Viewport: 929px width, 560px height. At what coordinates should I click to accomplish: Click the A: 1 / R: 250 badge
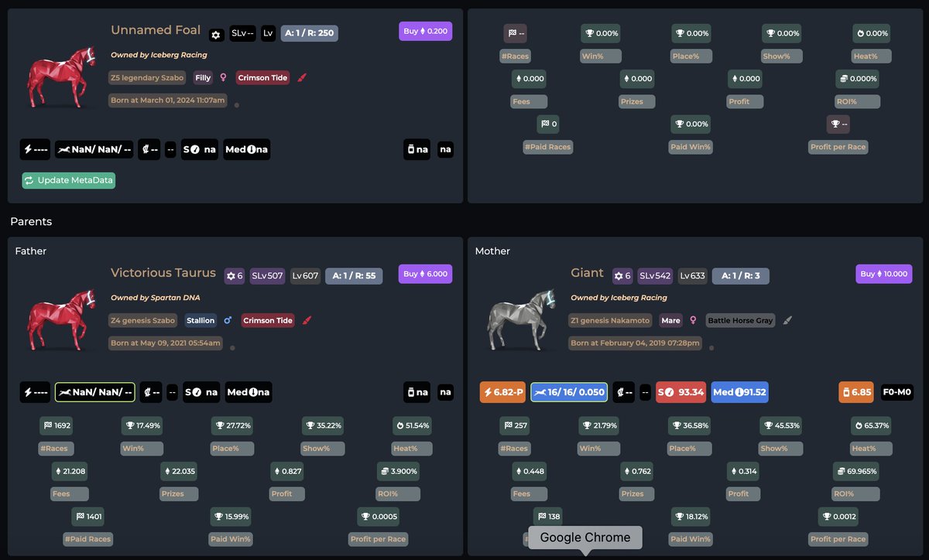[x=310, y=33]
